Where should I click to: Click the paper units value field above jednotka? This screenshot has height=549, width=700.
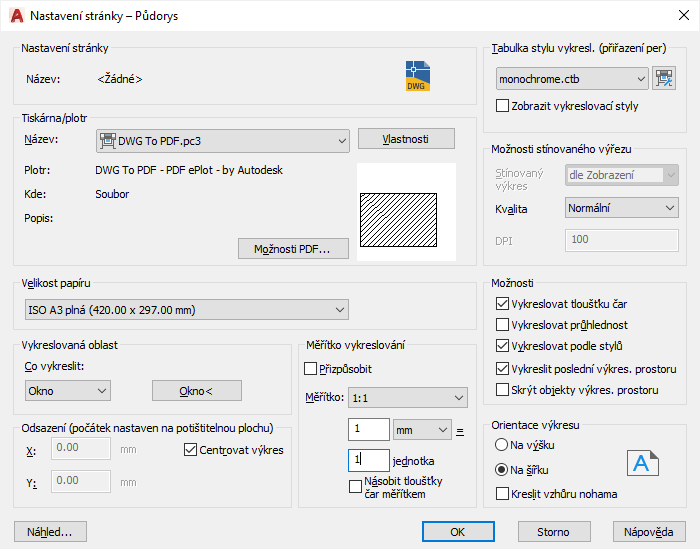click(369, 429)
